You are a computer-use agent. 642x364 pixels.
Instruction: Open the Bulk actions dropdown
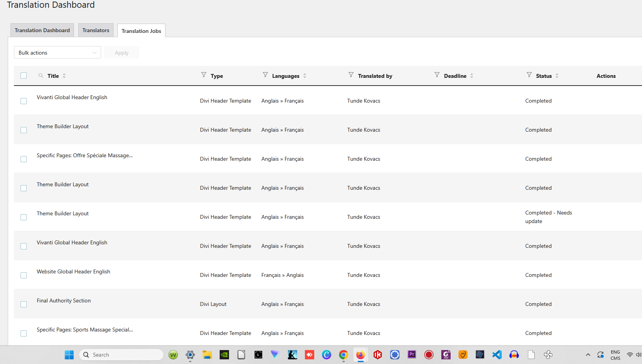point(57,53)
